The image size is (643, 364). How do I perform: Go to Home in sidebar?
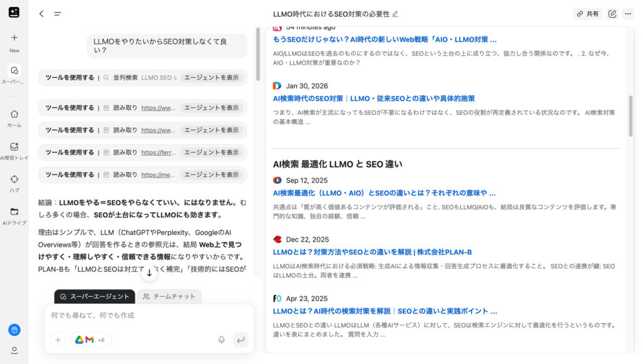pyautogui.click(x=14, y=114)
